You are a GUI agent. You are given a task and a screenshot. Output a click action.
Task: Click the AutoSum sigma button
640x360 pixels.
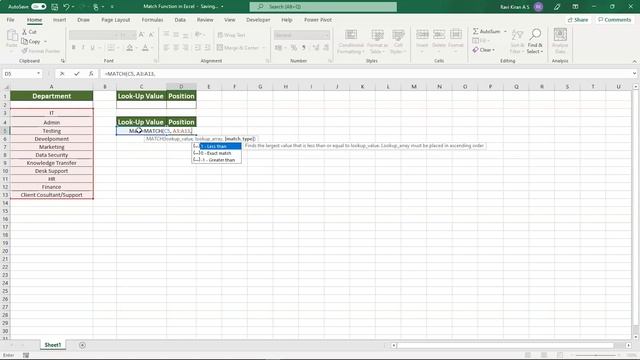coord(486,31)
